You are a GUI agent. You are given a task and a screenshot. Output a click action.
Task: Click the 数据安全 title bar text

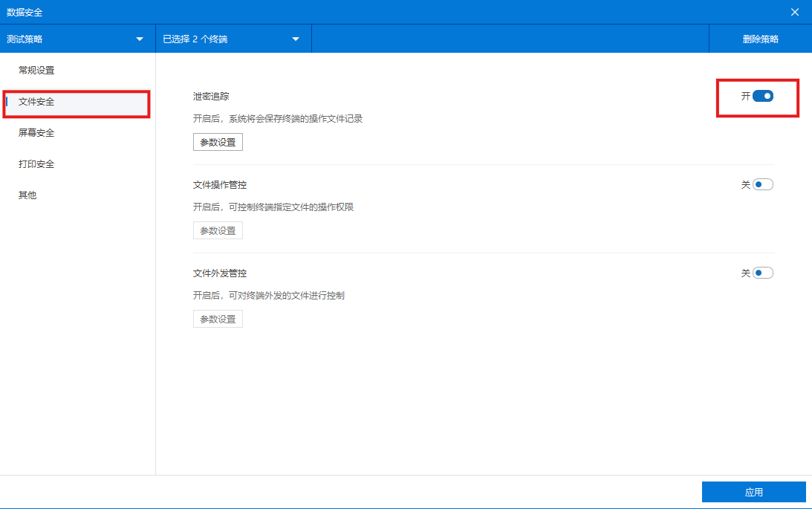pyautogui.click(x=25, y=12)
